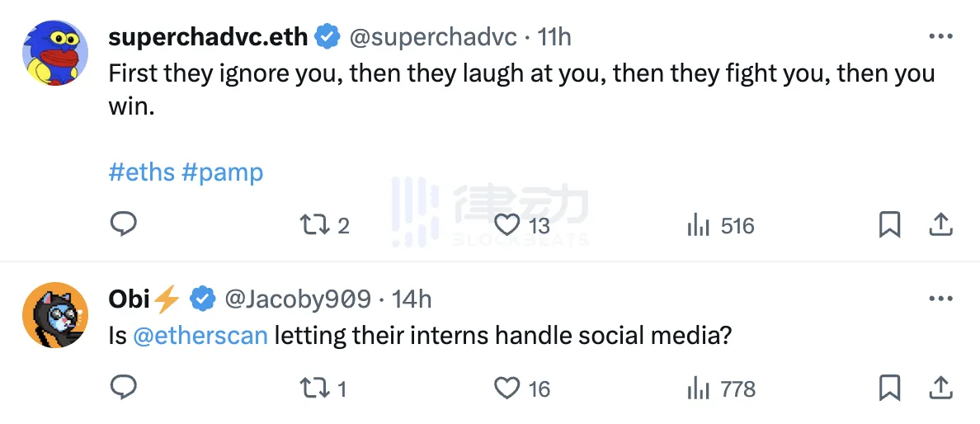The width and height of the screenshot is (980, 424).
Task: Bookmark superchadvc.eth's tweet
Action: [x=889, y=224]
